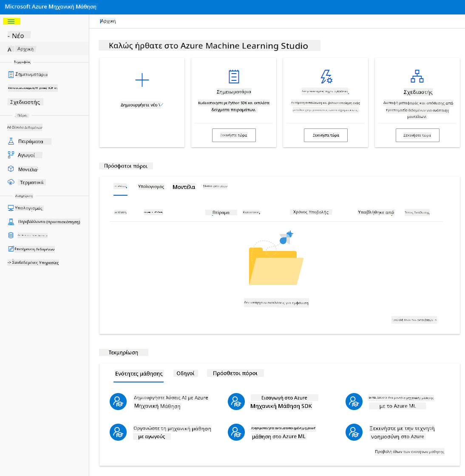Switch to the Υπολογισμός tab in recent resources
This screenshot has height=476, width=465.
[x=151, y=186]
